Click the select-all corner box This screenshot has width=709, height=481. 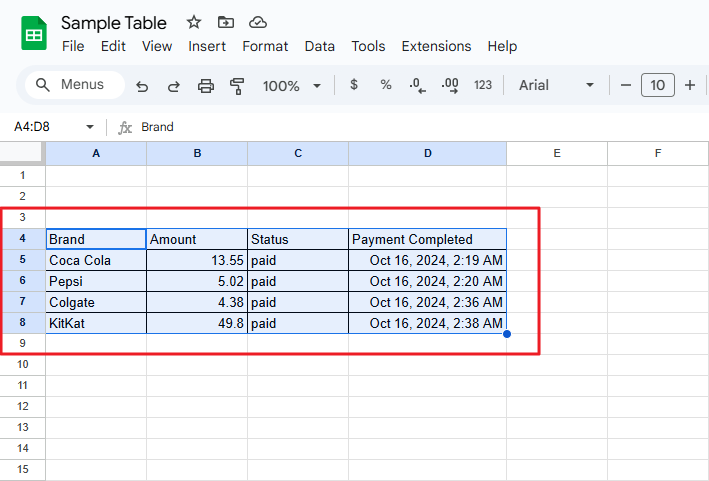[x=23, y=153]
